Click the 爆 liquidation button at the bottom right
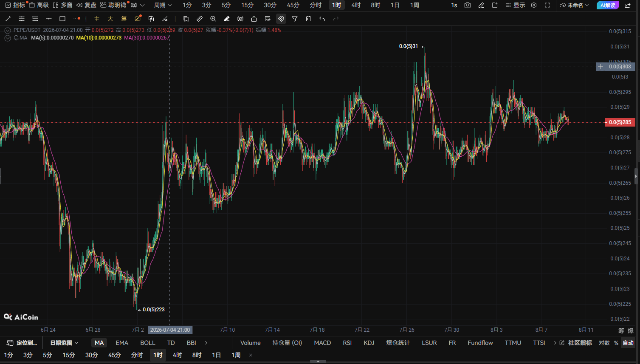The height and width of the screenshot is (364, 640). tap(631, 330)
